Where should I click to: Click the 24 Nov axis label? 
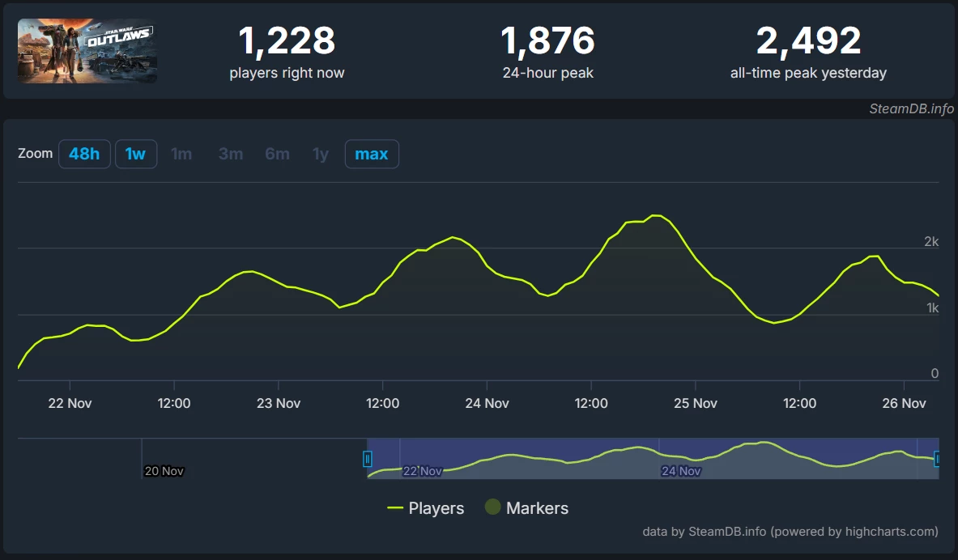coord(487,403)
